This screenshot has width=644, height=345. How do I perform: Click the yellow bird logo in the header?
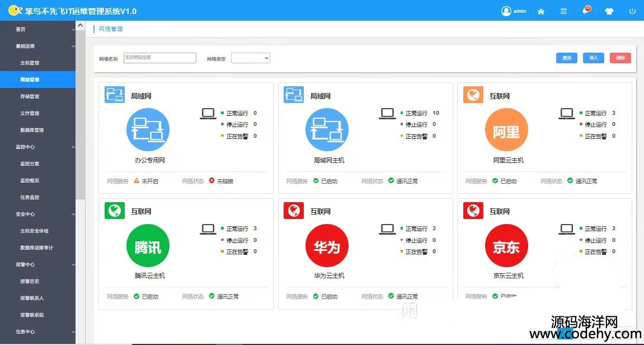[x=15, y=11]
